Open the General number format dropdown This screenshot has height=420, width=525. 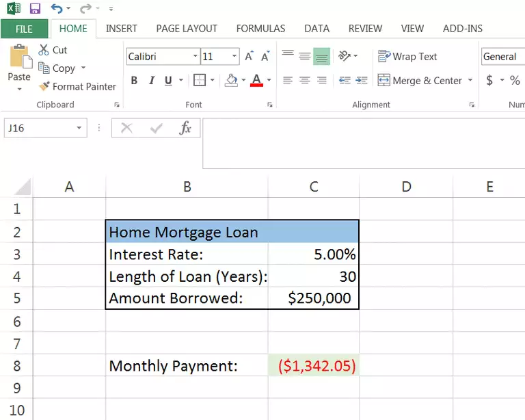point(502,57)
